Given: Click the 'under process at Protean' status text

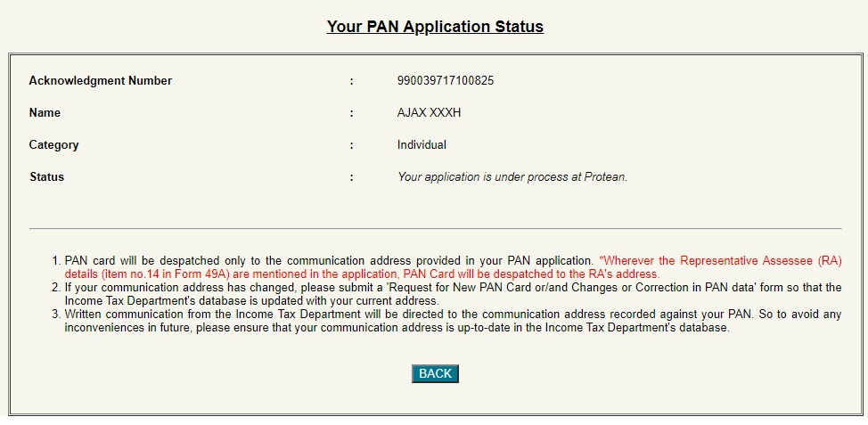Looking at the screenshot, I should click(x=512, y=177).
